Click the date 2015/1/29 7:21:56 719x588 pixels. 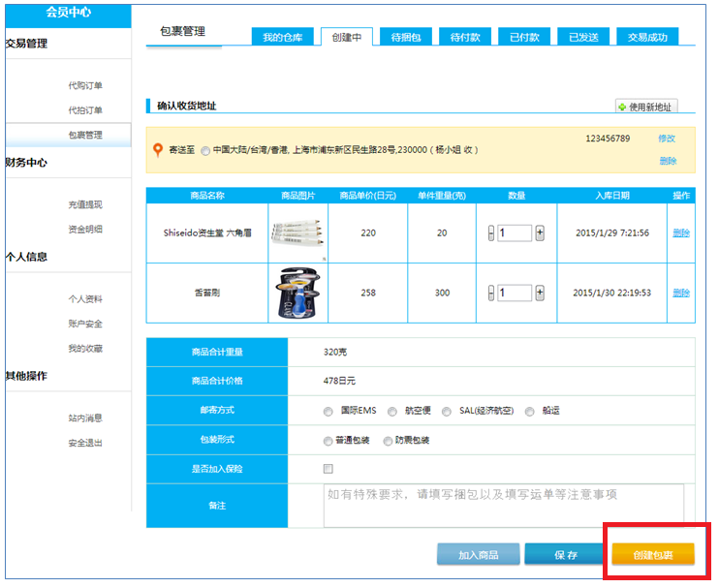[612, 233]
